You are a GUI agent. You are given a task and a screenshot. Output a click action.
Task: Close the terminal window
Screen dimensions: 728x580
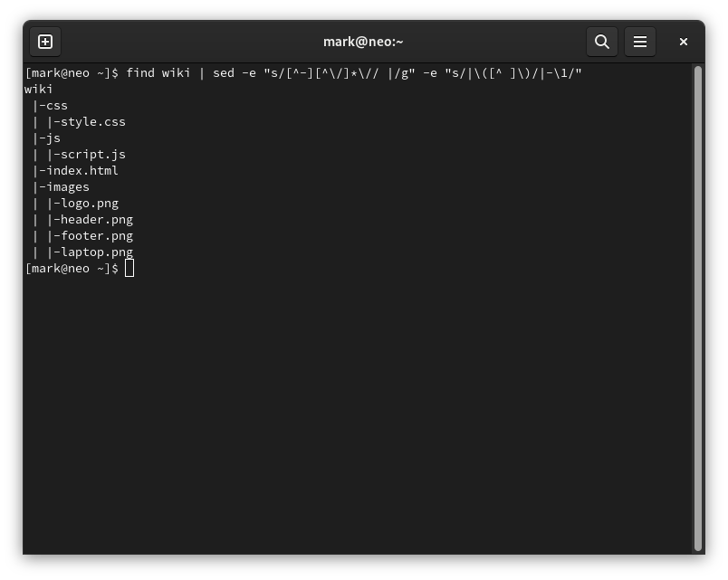684,42
